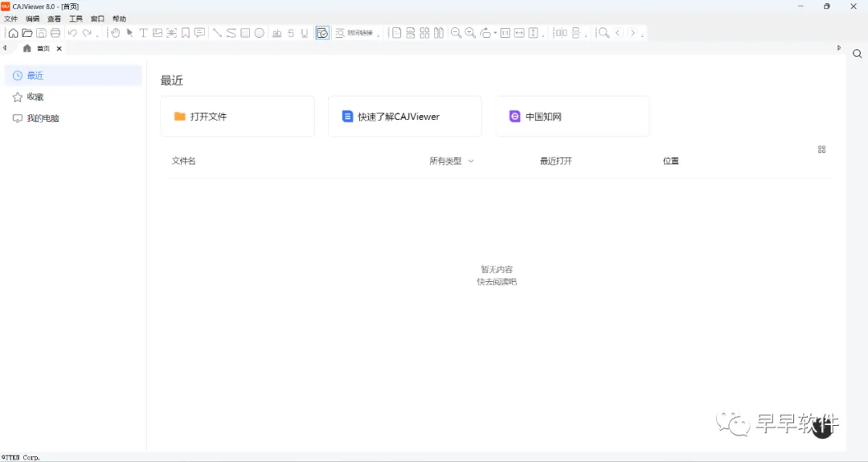
Task: Switch to continuous page layout
Action: tap(410, 33)
